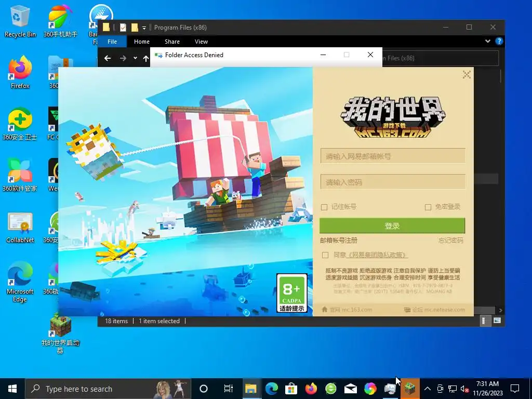532x399 pixels.
Task: Open the colorful 360极速 browser taskbar icon
Action: (370, 389)
